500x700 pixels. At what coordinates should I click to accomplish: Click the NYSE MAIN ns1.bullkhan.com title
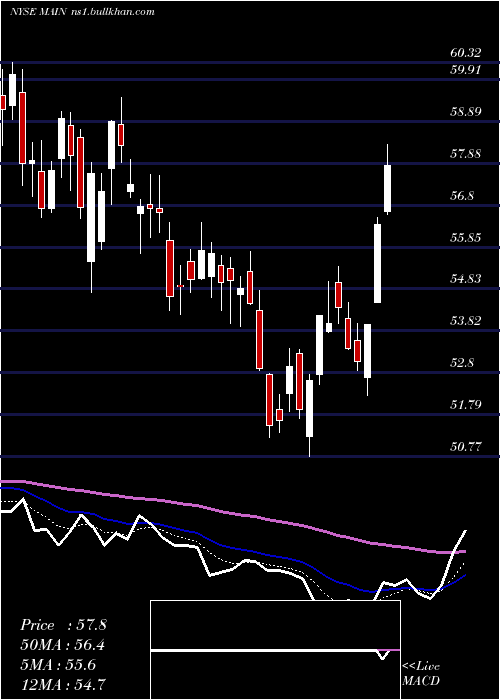(82, 12)
